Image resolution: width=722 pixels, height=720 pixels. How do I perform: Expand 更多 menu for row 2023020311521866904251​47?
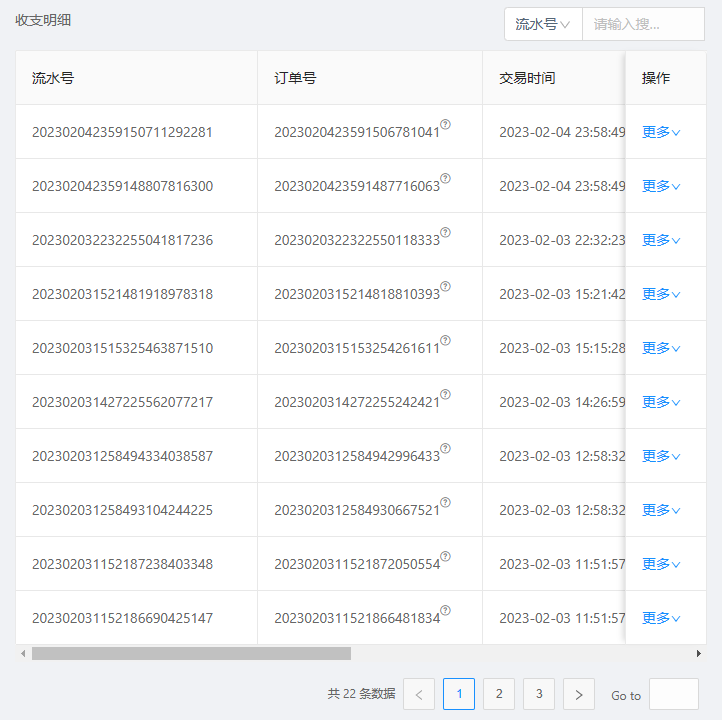(661, 618)
